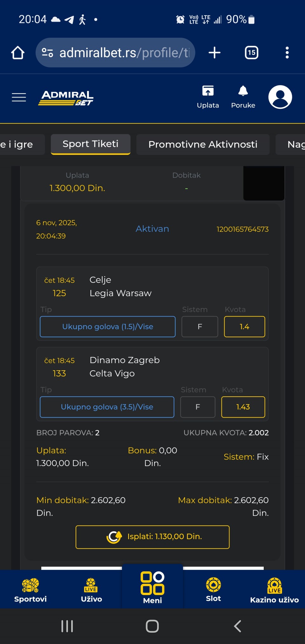Switch to the Sport Tiketi tab
This screenshot has width=305, height=644.
91,144
